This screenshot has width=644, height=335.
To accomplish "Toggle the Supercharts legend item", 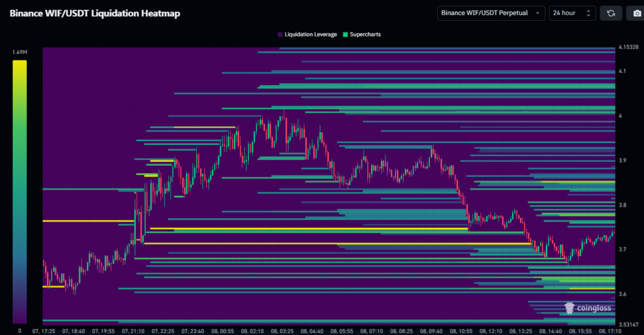I will click(362, 35).
